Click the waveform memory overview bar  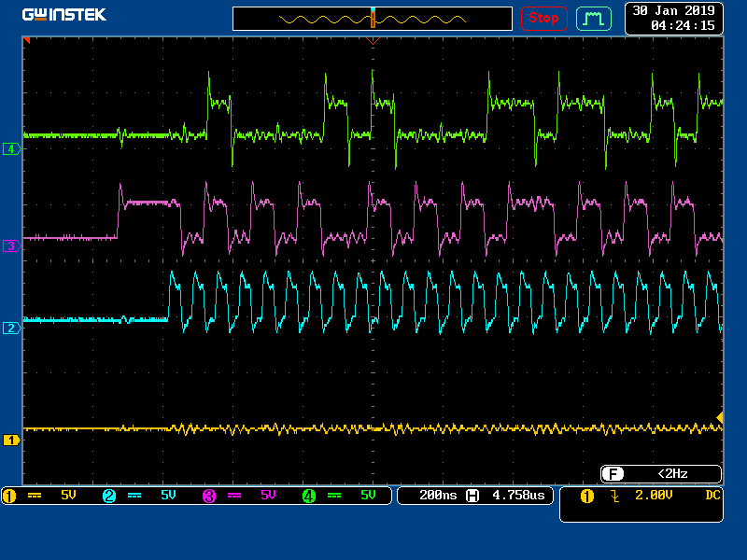[373, 19]
